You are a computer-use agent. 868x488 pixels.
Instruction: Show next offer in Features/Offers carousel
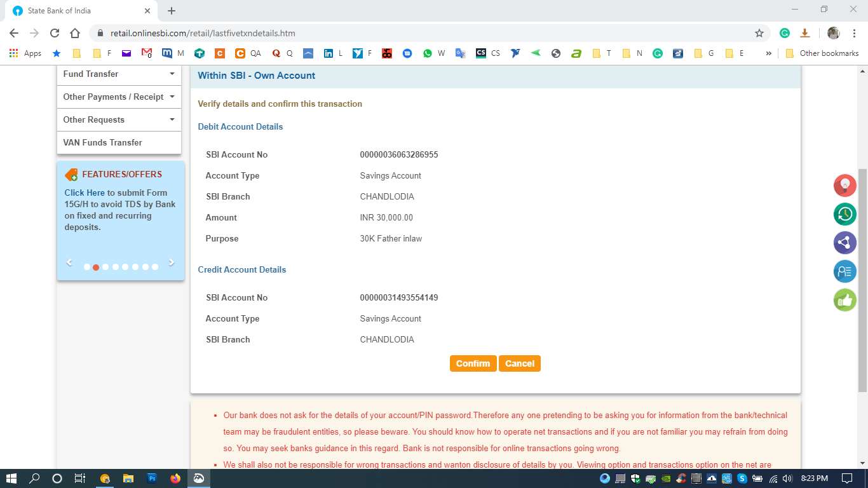click(x=171, y=262)
